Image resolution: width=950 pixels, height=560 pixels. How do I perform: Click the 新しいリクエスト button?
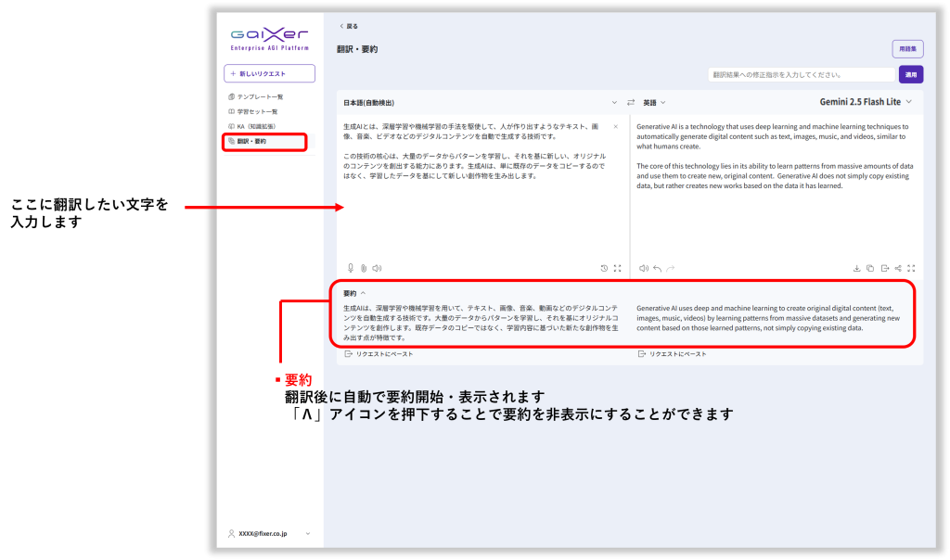pyautogui.click(x=269, y=73)
